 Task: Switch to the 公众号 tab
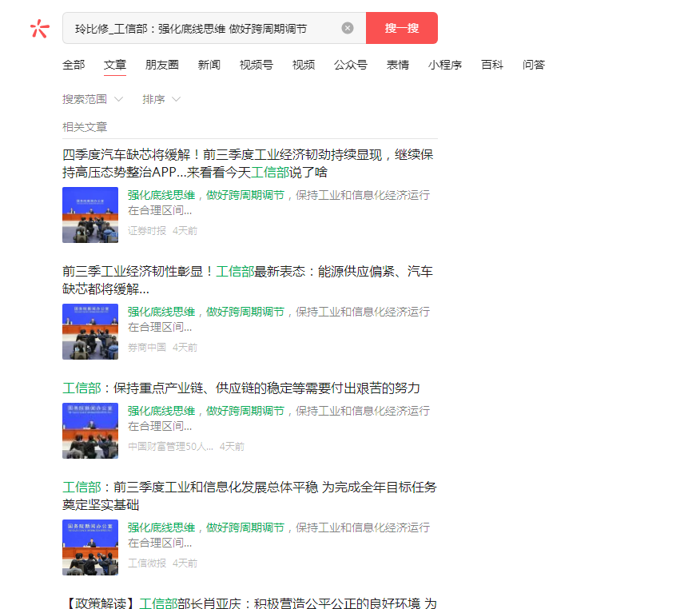351,65
